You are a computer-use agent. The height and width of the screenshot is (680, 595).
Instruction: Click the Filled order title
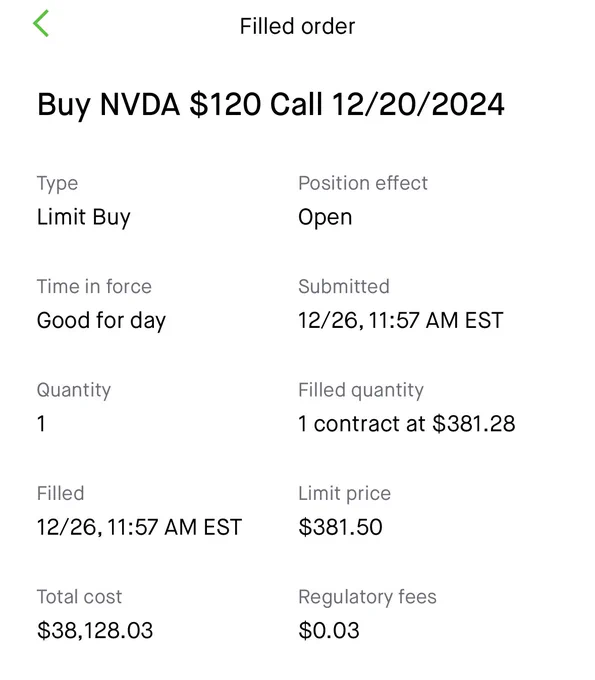coord(298,26)
